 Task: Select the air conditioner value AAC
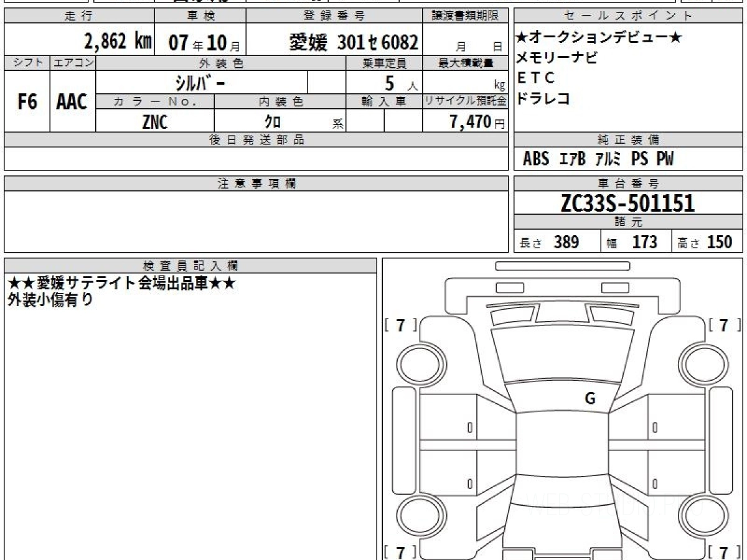[x=72, y=102]
